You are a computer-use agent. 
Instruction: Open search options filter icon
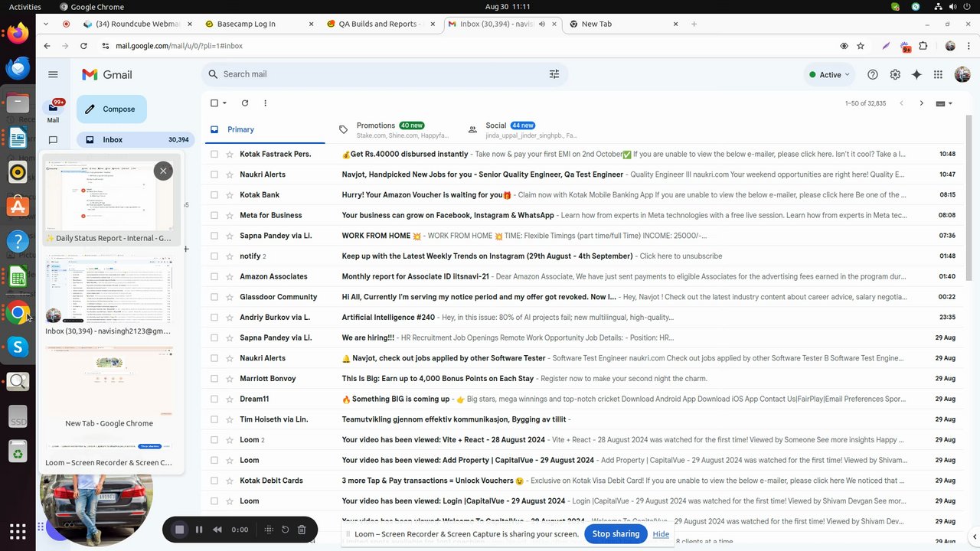[x=554, y=74]
